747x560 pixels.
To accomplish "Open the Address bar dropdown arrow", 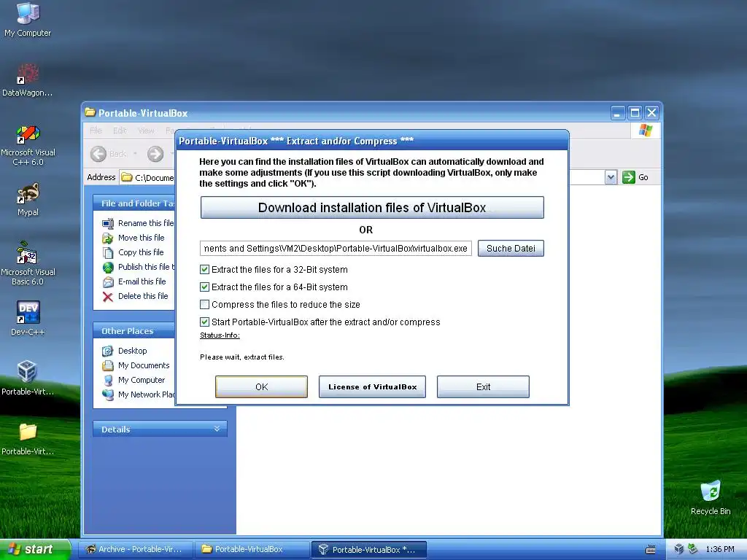I will coord(611,177).
